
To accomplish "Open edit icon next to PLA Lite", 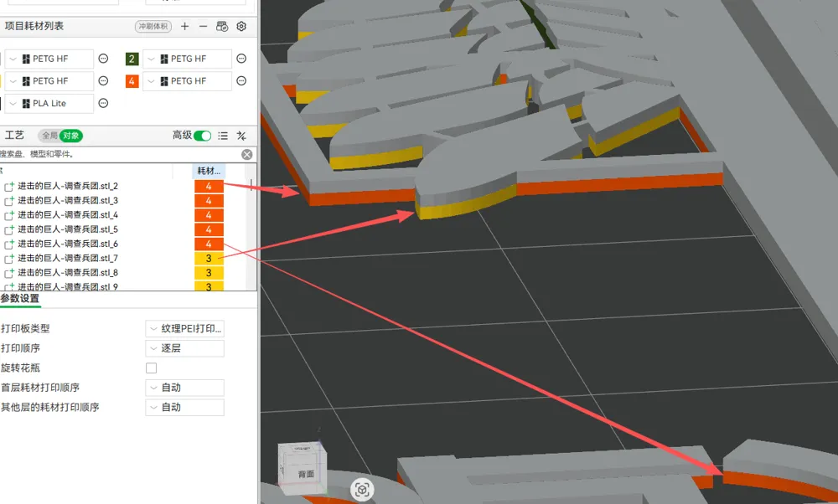I will (x=104, y=103).
